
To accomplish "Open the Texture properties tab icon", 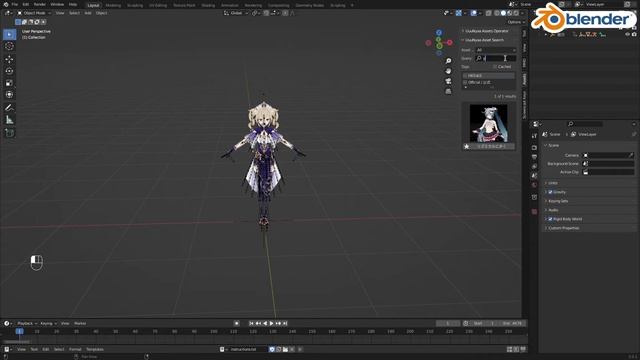I will pyautogui.click(x=534, y=211).
